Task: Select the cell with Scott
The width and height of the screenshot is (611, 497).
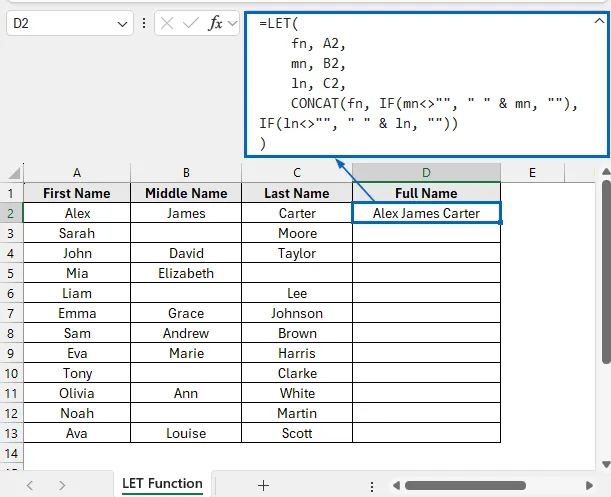Action: [x=297, y=433]
